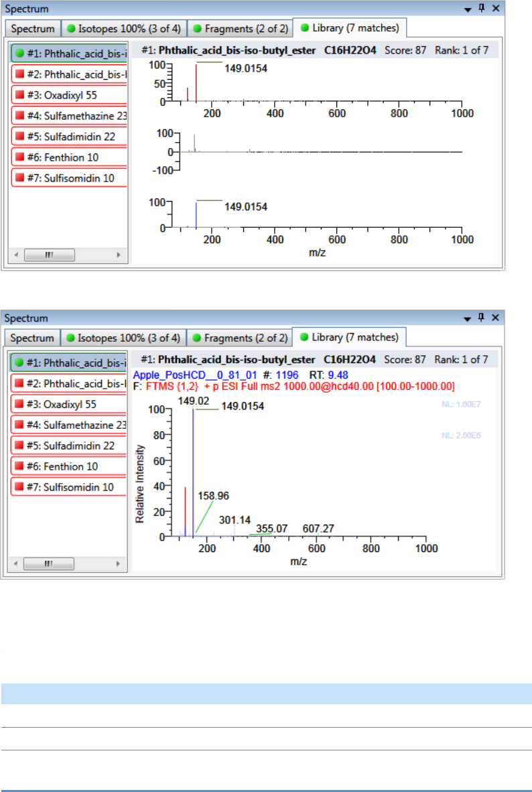The width and height of the screenshot is (532, 792).
Task: Toggle pin icon of Apple_PosHCD Spectrum panel
Action: (481, 318)
